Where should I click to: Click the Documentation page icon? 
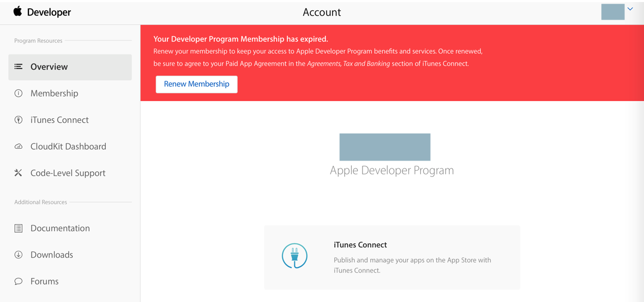(19, 228)
